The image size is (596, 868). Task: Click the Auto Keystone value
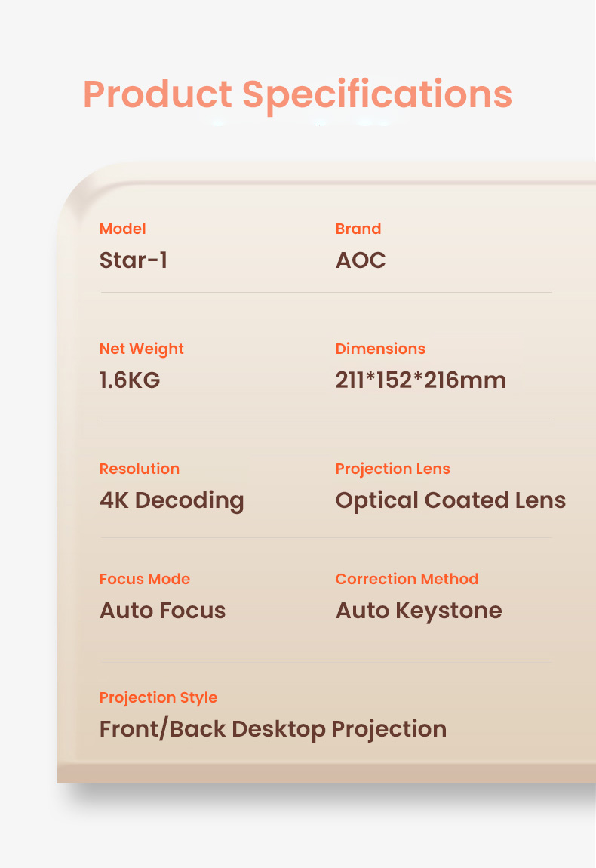pyautogui.click(x=419, y=611)
